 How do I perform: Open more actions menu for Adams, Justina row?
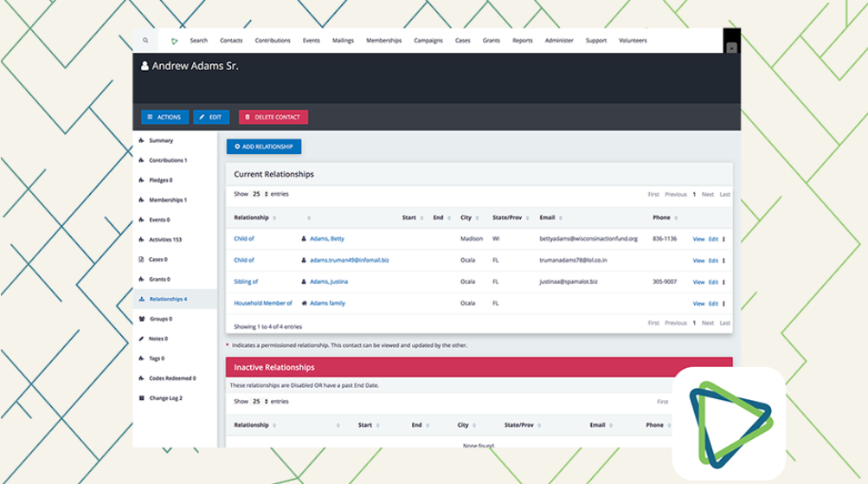[723, 282]
